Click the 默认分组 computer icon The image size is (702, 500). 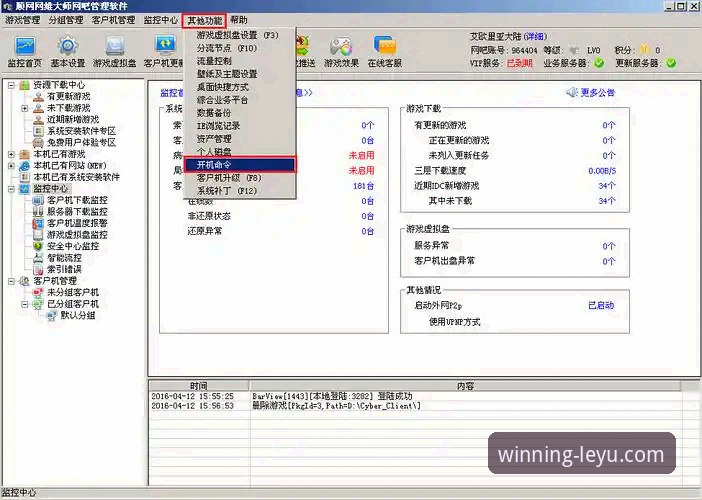pyautogui.click(x=52, y=316)
